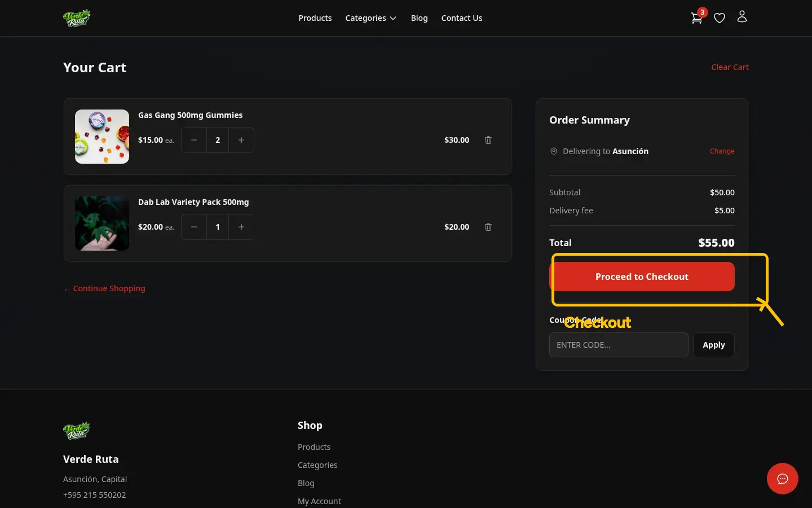This screenshot has width=812, height=508.
Task: Remove Dab Lab Variety Pack with trash icon
Action: click(488, 227)
